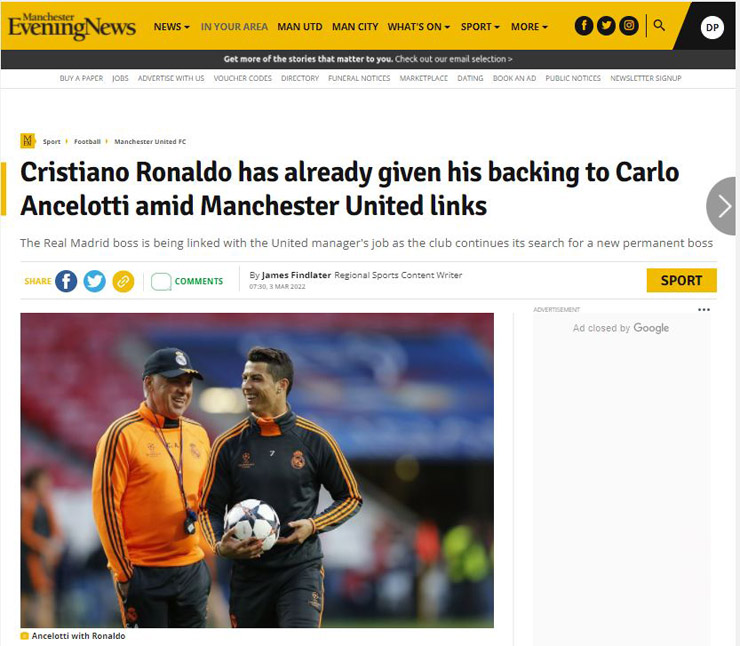Open the MAN UTD navigation tab
Screen dimensions: 740x646
coord(300,27)
